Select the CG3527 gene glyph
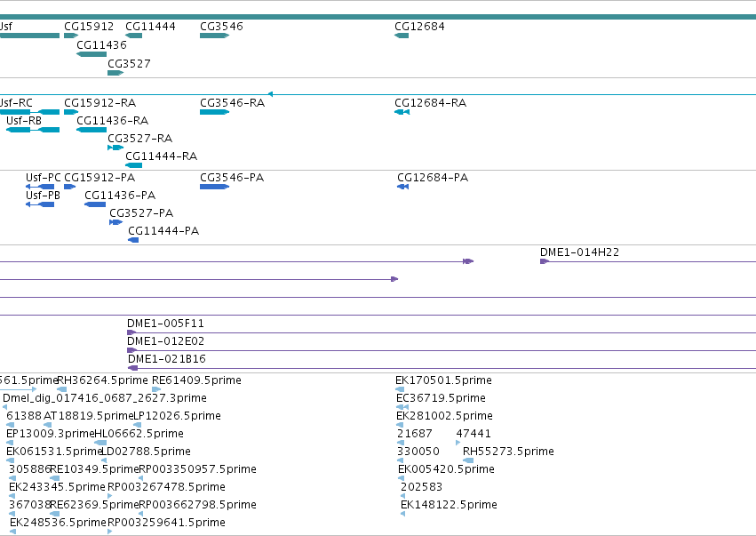Screen dimensions: 756x536 (x=115, y=73)
